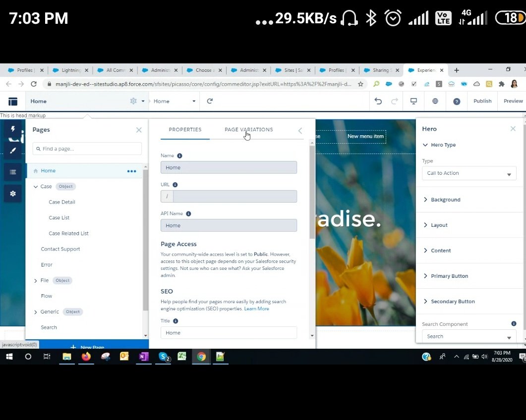Click the Find a page search field
Screen dimensions: 526x420
point(87,148)
